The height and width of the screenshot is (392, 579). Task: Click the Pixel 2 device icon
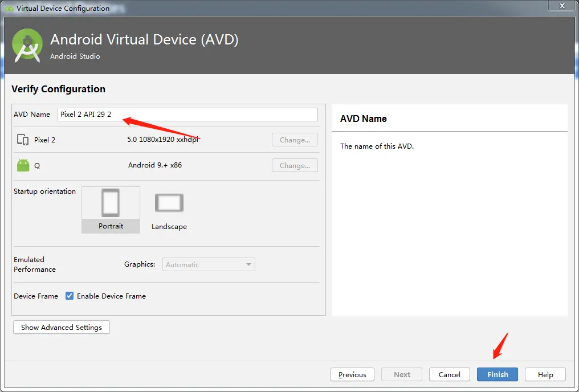point(23,140)
